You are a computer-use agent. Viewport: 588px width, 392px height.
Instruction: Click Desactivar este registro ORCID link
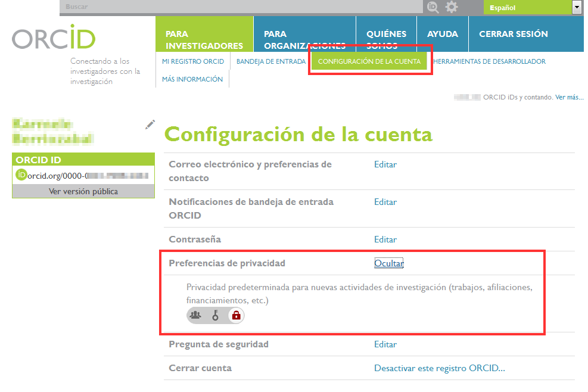click(x=440, y=368)
